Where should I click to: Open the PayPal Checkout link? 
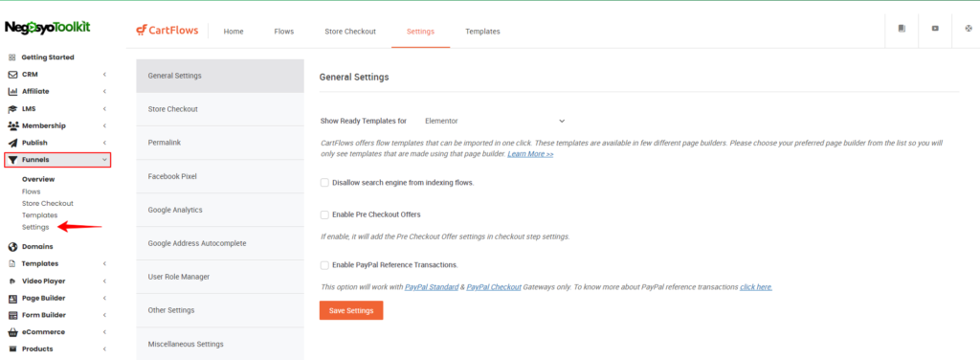(494, 287)
